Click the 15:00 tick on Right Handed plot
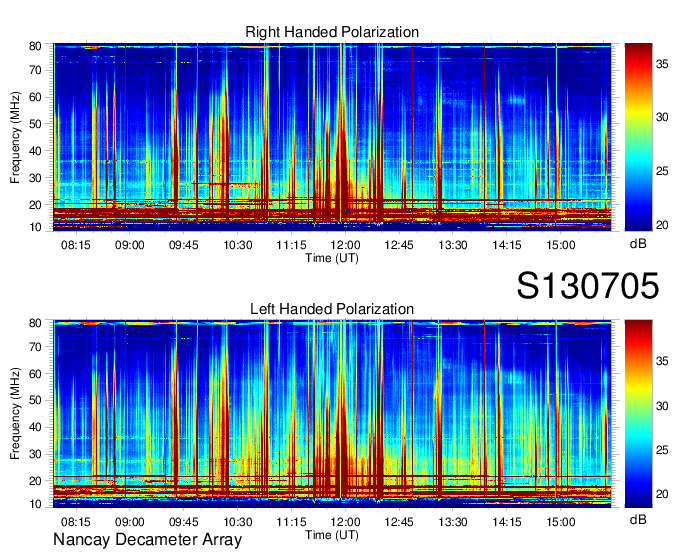The height and width of the screenshot is (552, 680). [x=560, y=245]
